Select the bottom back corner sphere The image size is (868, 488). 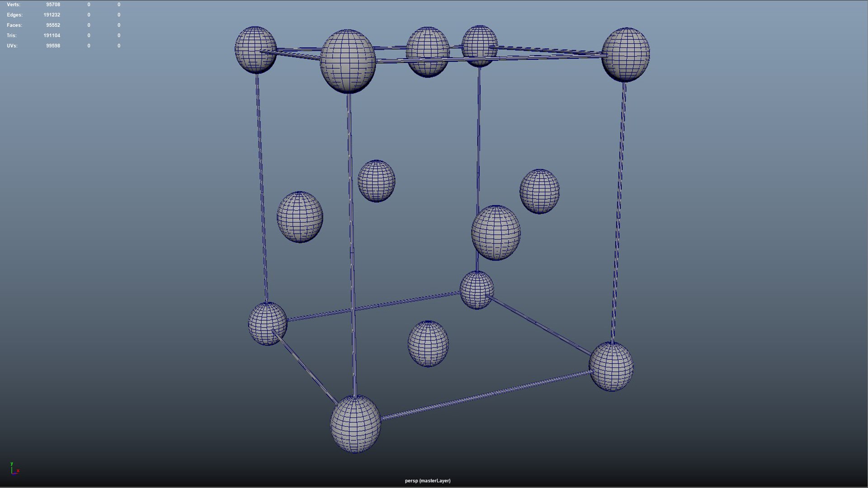[x=477, y=290]
